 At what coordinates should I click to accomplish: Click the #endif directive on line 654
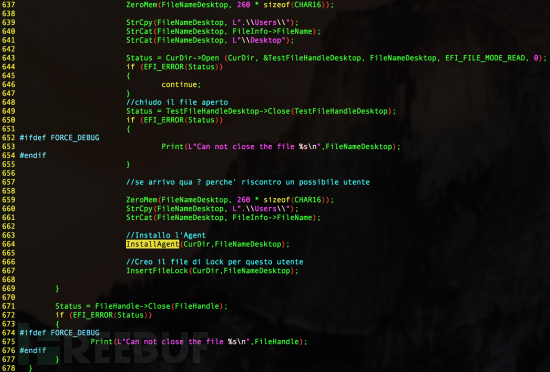coord(33,155)
